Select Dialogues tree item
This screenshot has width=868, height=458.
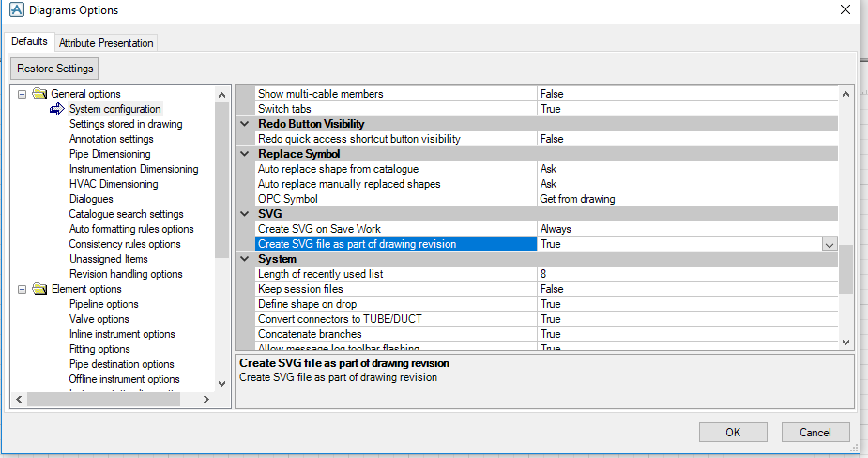[91, 199]
